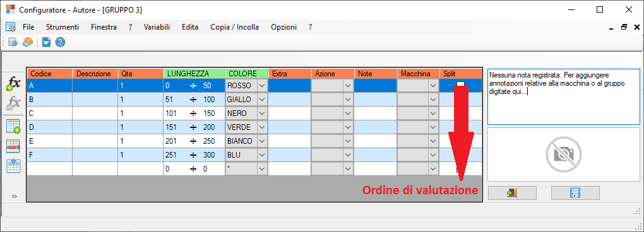Click the green LUNGHEZZA column header
Image resolution: width=644 pixels, height=232 pixels.
194,74
